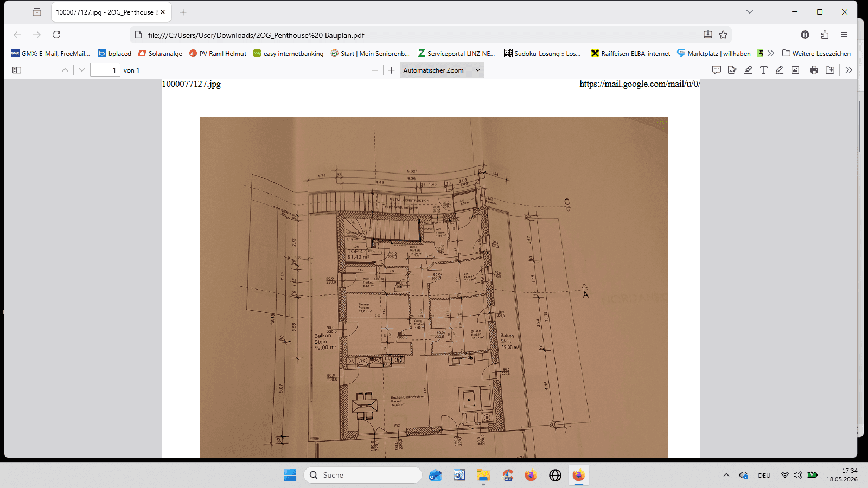Open the bplaced bookmark
Image resolution: width=868 pixels, height=488 pixels.
[115, 53]
